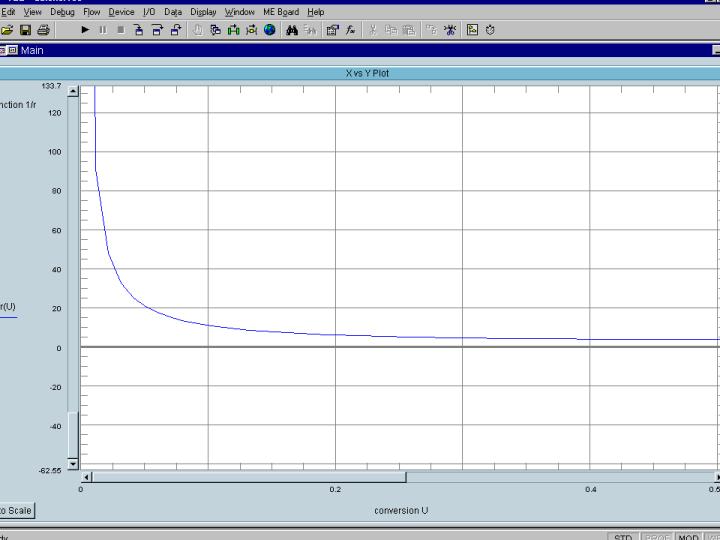Open the Debug menu

62,12
